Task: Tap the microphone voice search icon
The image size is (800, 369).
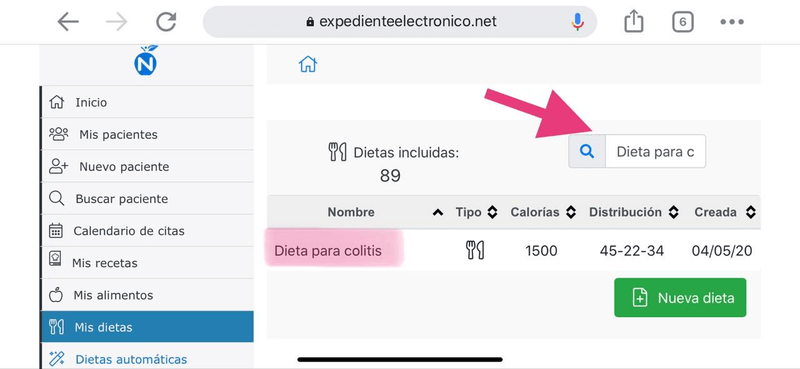Action: (x=578, y=22)
